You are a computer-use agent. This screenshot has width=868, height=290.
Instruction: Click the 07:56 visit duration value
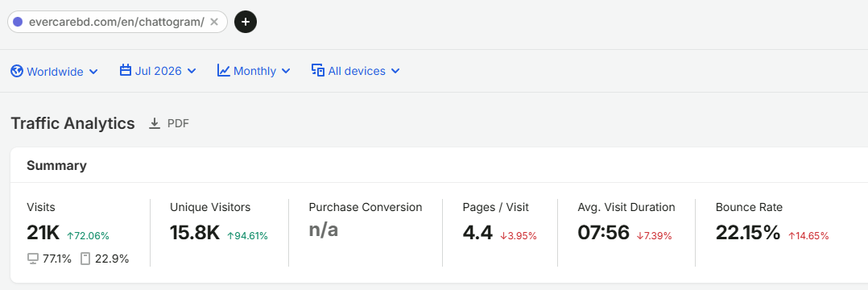pos(603,233)
